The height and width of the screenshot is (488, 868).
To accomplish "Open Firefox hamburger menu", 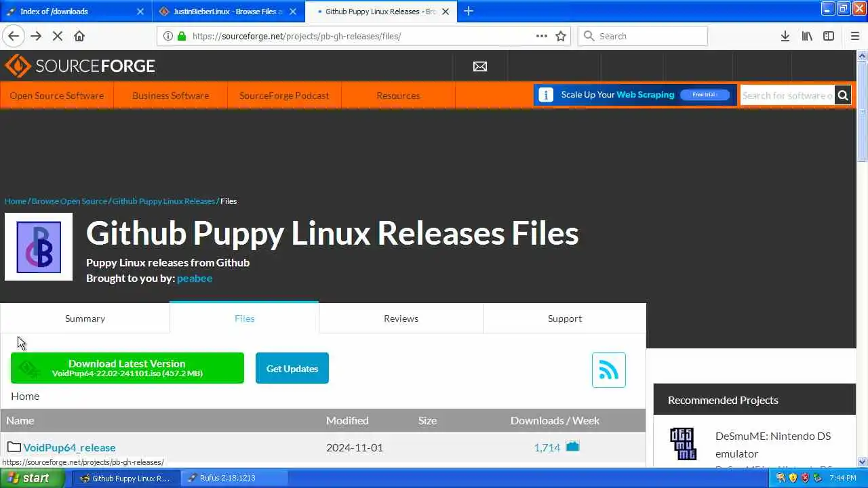I will pyautogui.click(x=854, y=36).
